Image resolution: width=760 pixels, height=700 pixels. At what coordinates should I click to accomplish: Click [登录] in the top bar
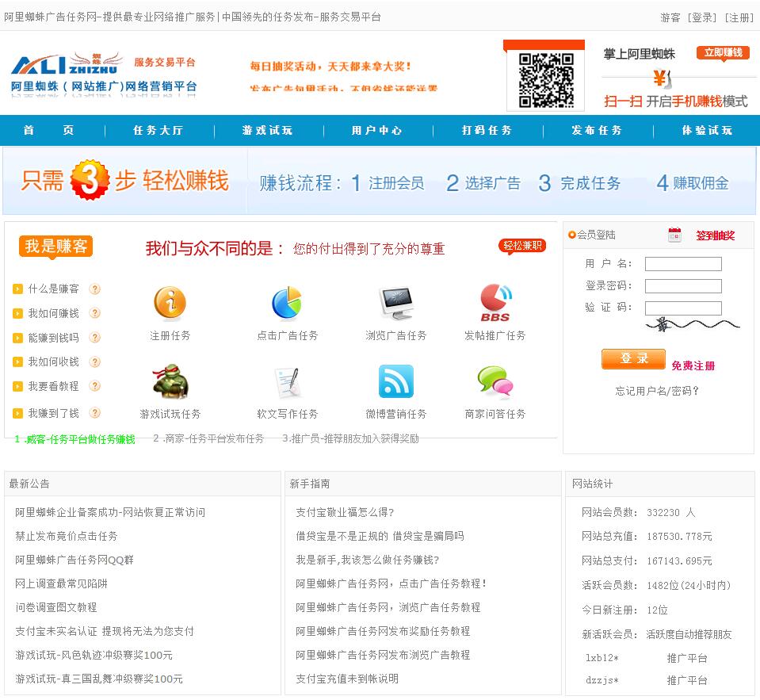pos(701,17)
